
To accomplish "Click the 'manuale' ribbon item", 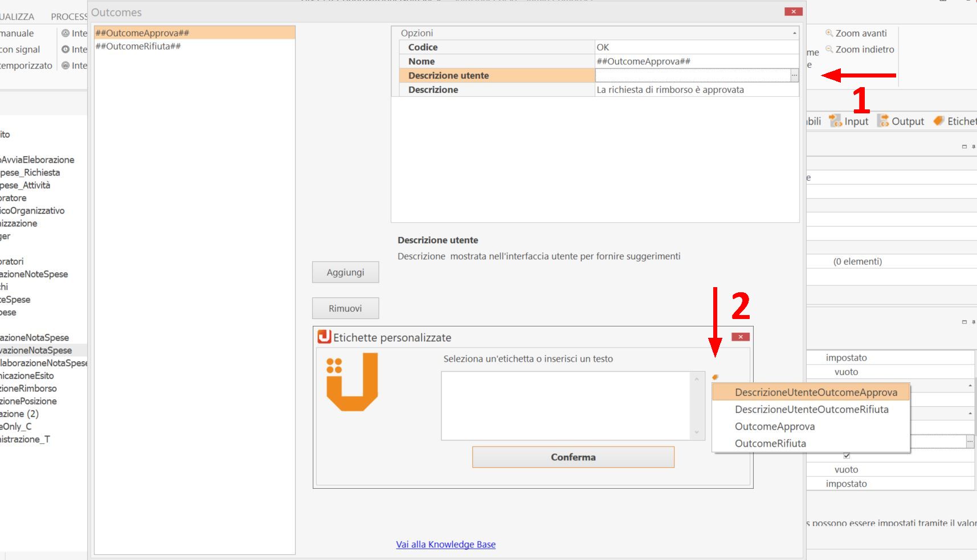I will coord(17,33).
